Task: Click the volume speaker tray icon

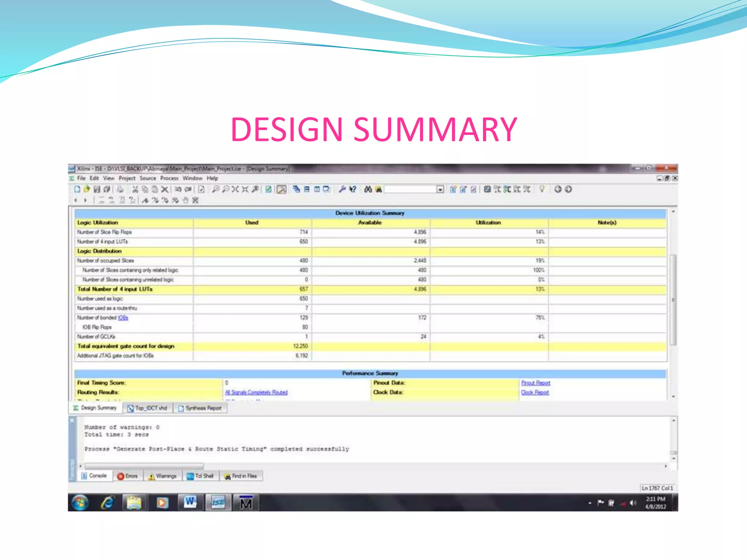Action: click(633, 503)
